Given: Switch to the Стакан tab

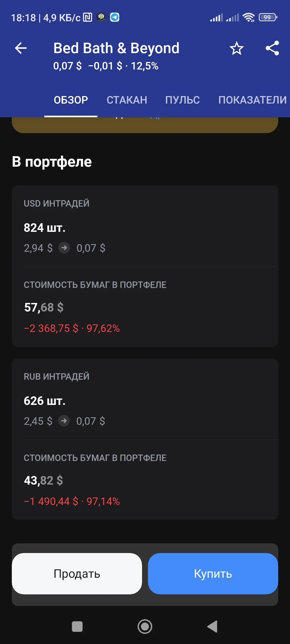Looking at the screenshot, I should 127,100.
